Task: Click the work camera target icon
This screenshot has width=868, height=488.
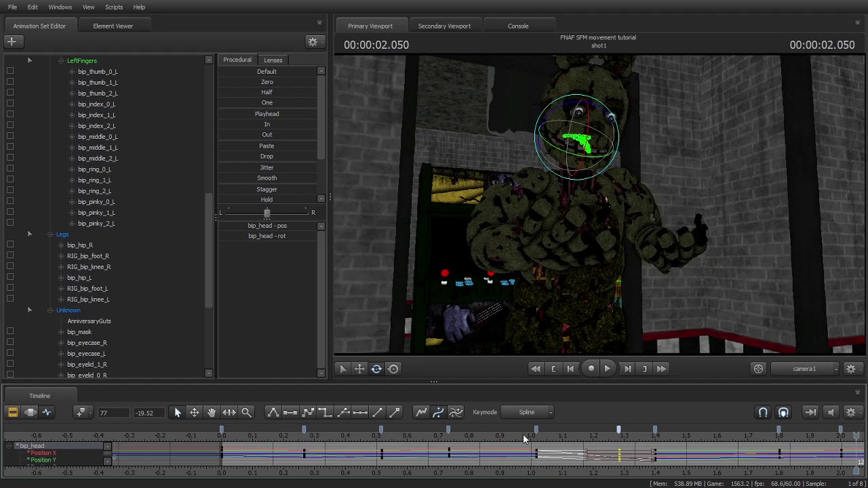Action: [x=758, y=369]
